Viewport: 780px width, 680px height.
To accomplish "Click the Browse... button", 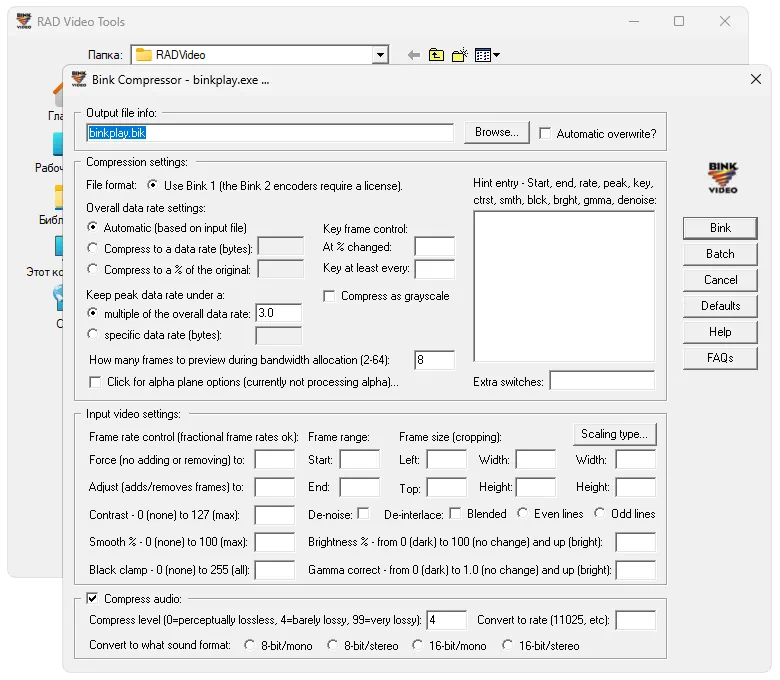I will (x=496, y=132).
